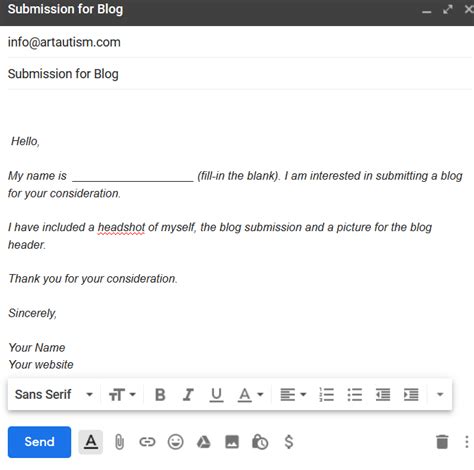Open the text alignment dropdown

293,395
